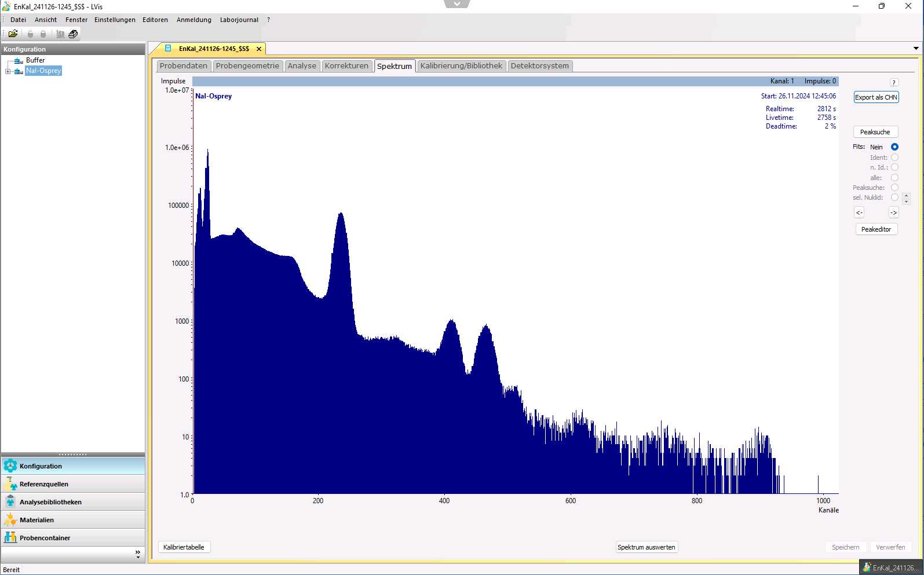Screen dimensions: 924x575
Task: Click the question mark help icon
Action: (x=894, y=83)
